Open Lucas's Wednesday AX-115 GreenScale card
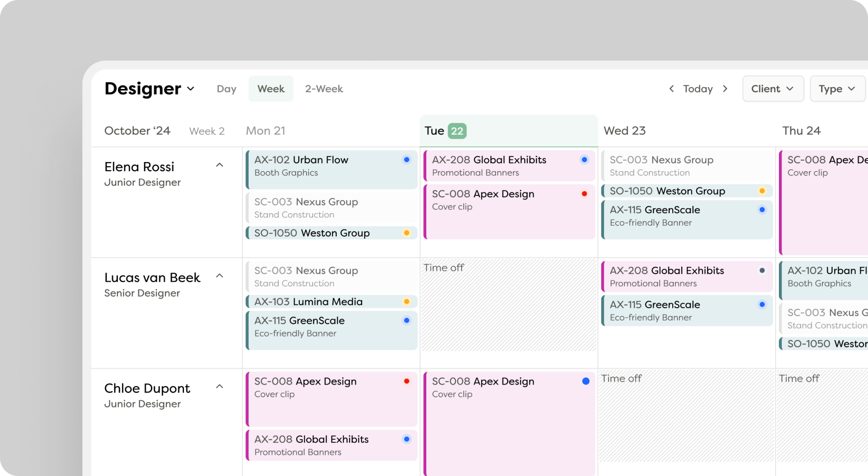 coord(687,311)
